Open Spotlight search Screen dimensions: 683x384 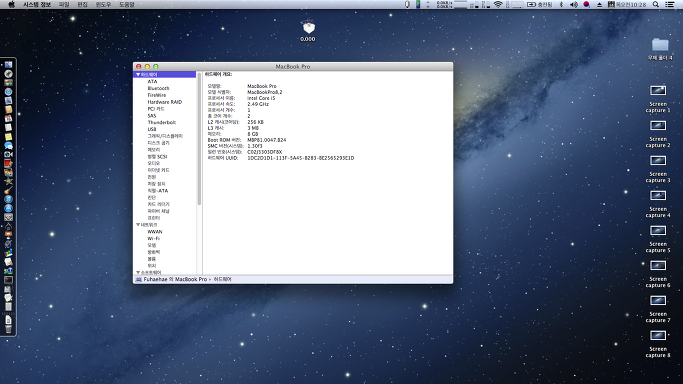point(656,4)
